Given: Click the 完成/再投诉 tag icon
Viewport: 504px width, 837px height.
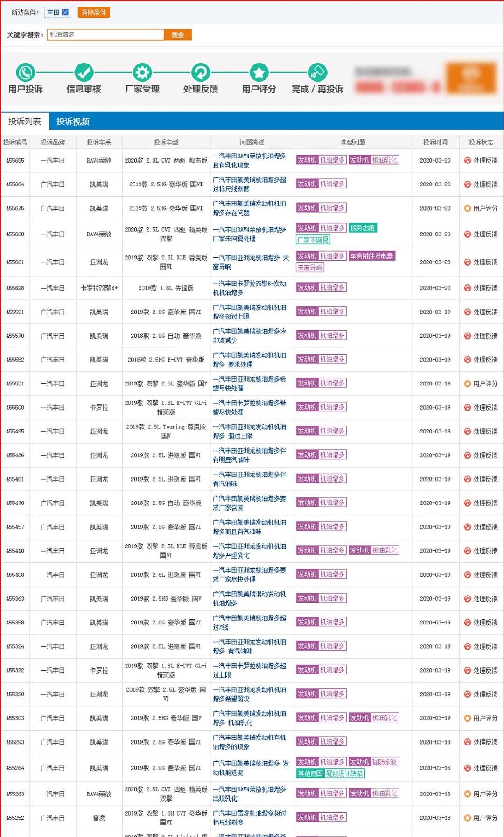Looking at the screenshot, I should tap(317, 72).
